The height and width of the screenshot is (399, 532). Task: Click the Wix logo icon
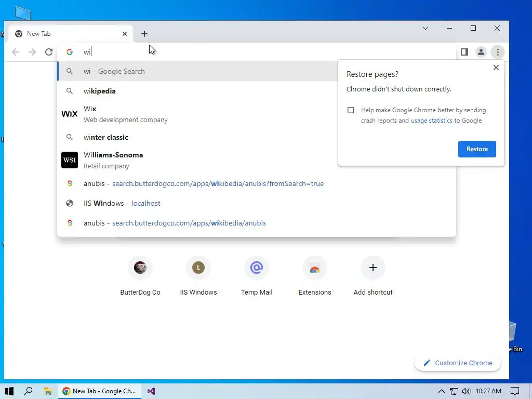(70, 114)
